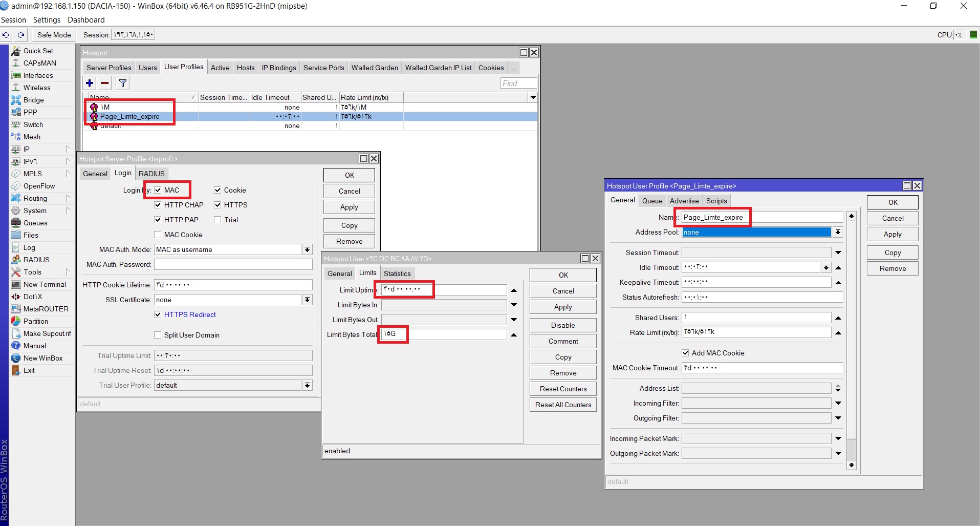Click the User Profile scrollbar down arrow

point(852,465)
